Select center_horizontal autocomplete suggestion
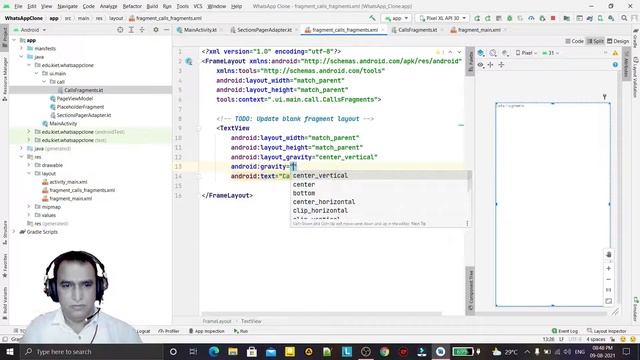The image size is (640, 360). tap(380, 202)
